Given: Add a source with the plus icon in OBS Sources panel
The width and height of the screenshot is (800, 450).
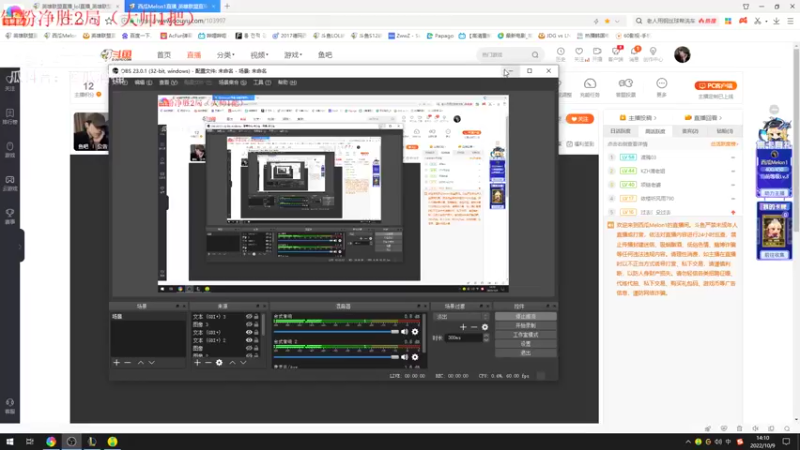Looking at the screenshot, I should pyautogui.click(x=197, y=362).
